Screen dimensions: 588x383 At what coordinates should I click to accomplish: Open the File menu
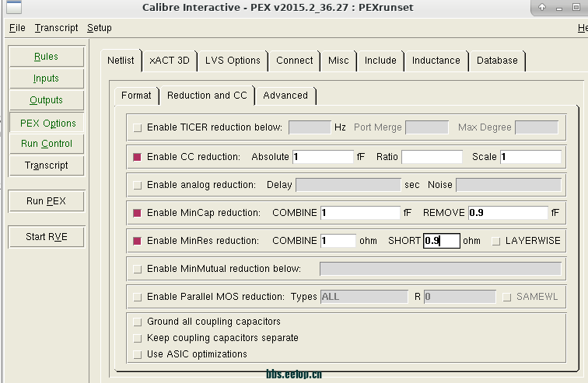17,28
